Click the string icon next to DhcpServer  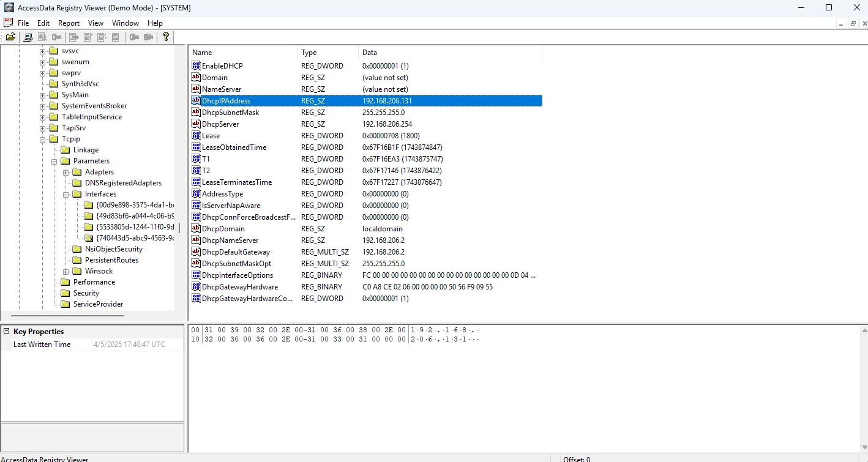point(196,124)
